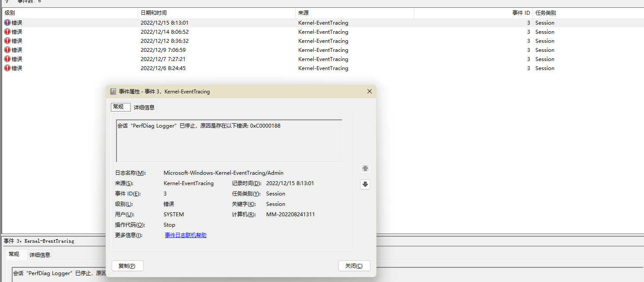The image size is (644, 282).
Task: Select the date cell 2022/12/6 8:24:45
Action: (163, 68)
